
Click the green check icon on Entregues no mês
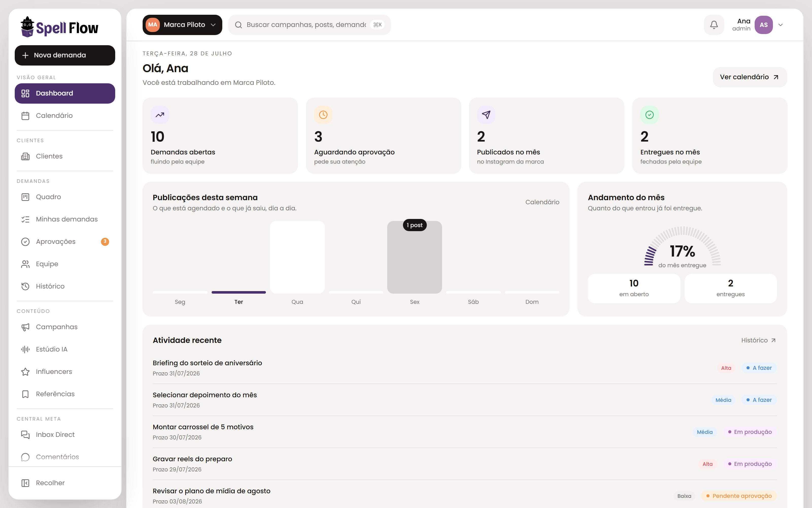649,115
